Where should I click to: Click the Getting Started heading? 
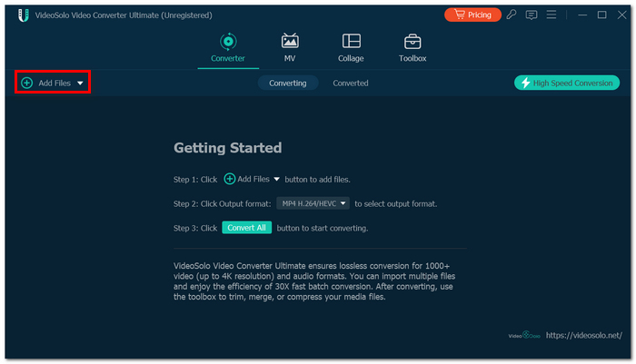(227, 148)
